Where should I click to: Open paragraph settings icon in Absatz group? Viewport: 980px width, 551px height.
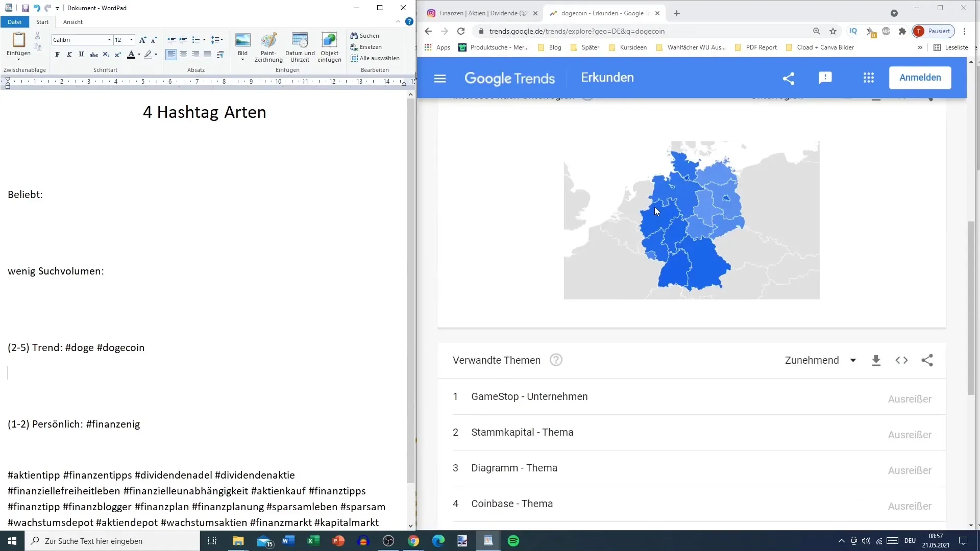coord(220,55)
